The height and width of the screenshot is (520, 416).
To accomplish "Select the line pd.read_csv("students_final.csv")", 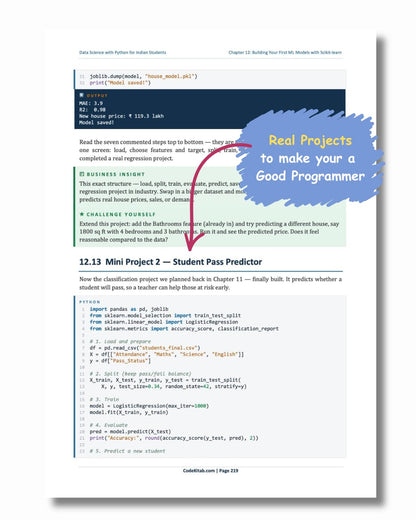I will (x=145, y=348).
